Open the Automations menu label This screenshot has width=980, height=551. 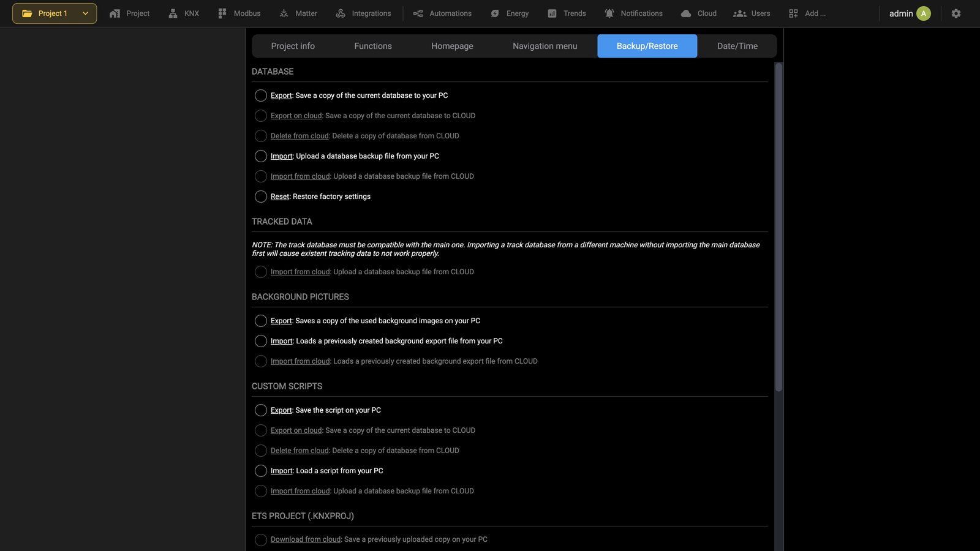coord(451,13)
